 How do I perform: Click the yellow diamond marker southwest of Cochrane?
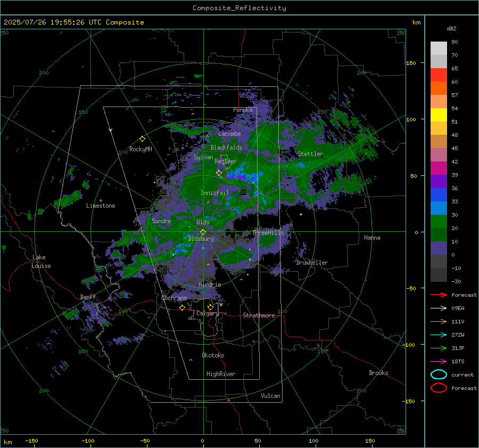(x=183, y=307)
